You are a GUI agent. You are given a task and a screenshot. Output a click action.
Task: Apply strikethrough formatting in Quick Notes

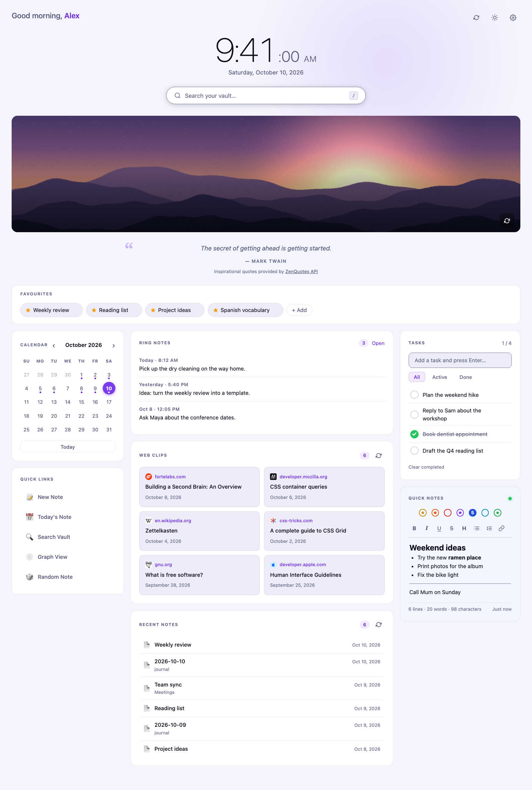[452, 528]
